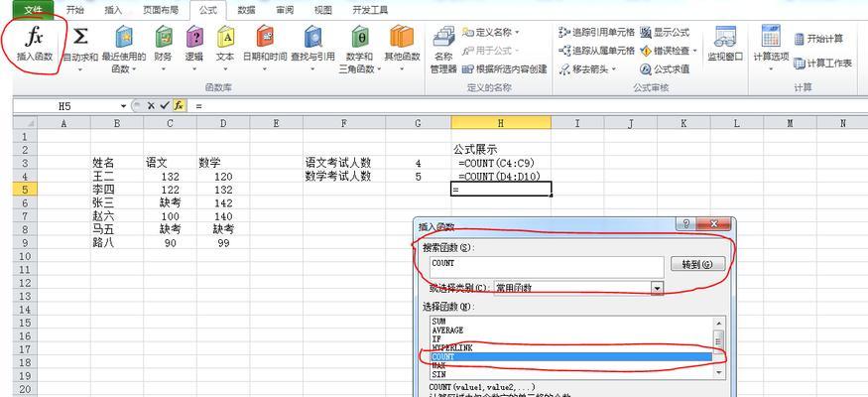
Task: Switch to the Page Layout (页面布局) tab
Action: (x=160, y=10)
